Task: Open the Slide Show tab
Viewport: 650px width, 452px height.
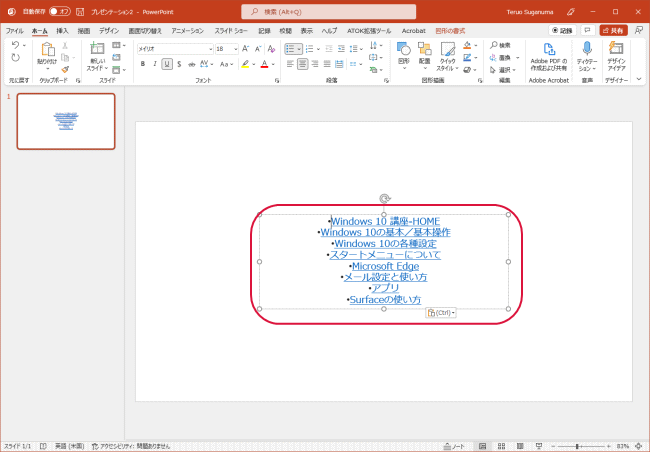Action: (231, 31)
